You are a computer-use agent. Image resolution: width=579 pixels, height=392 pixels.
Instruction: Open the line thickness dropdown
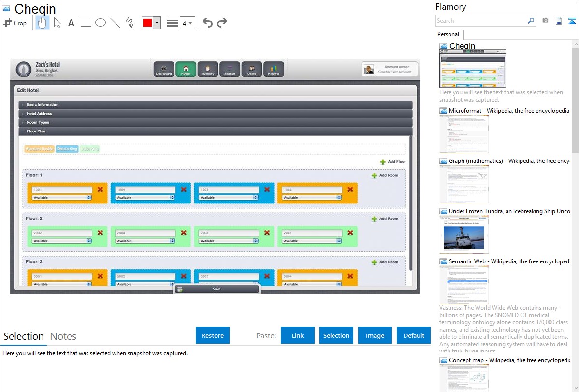(x=187, y=23)
